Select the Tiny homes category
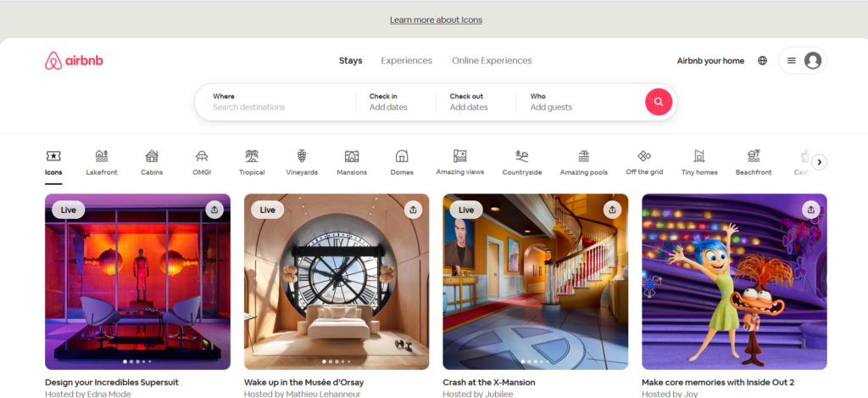 (x=699, y=163)
